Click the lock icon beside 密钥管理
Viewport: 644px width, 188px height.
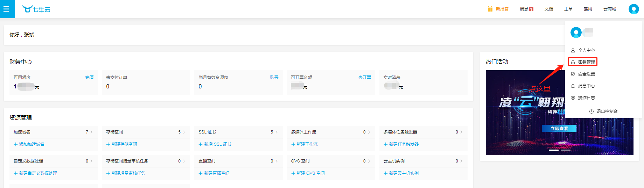(573, 62)
